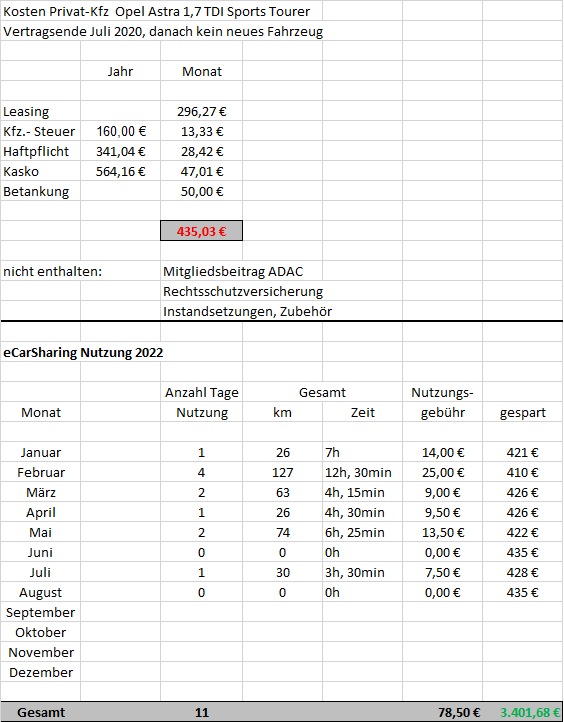Select the empty September usage days cell

tap(201, 612)
